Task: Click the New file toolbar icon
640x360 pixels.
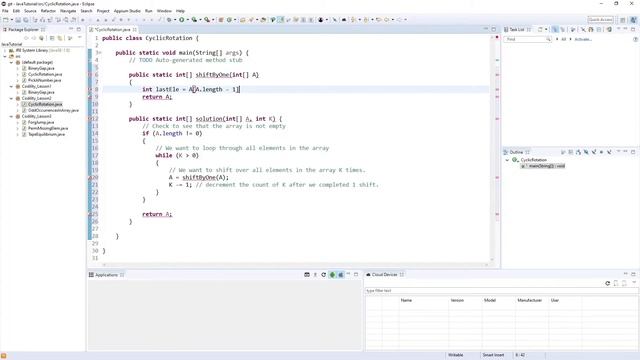Action: [6, 20]
